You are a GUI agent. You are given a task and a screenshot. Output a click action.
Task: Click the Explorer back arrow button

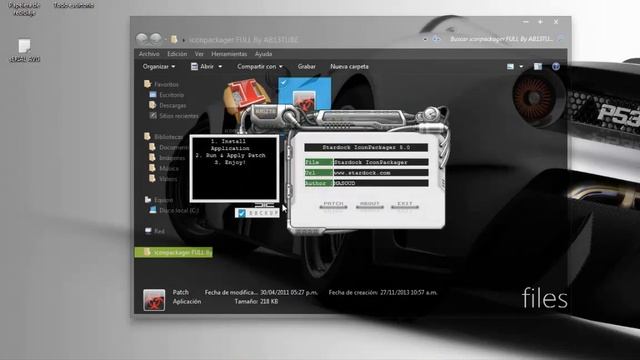click(142, 39)
